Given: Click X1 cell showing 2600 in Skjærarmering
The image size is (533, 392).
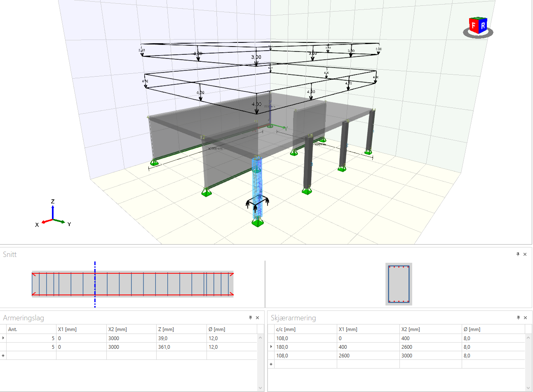Looking at the screenshot, I should [x=369, y=355].
